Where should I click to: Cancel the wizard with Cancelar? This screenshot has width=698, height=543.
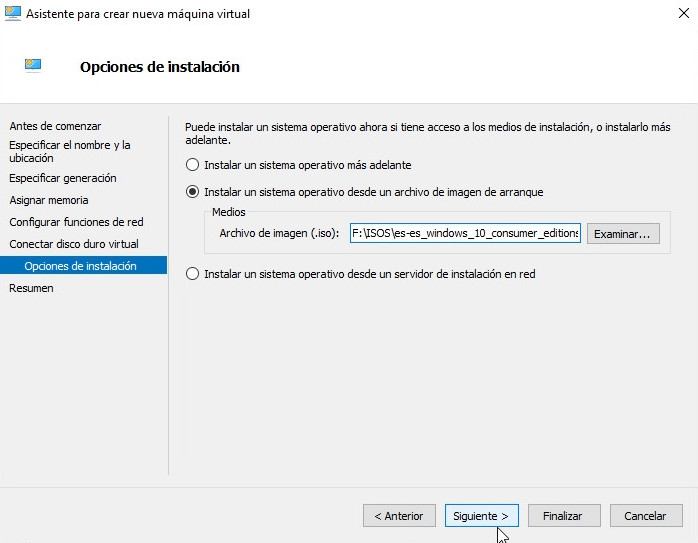[x=645, y=516]
